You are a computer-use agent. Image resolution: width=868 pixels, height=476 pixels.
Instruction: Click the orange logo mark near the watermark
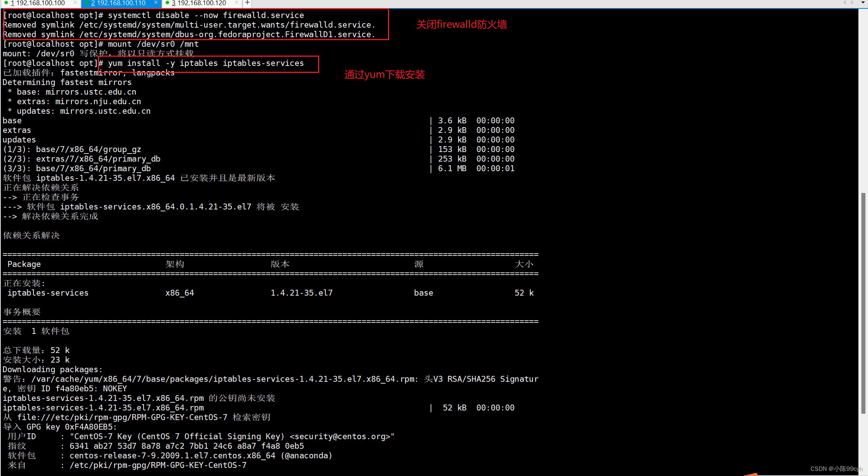click(752, 474)
